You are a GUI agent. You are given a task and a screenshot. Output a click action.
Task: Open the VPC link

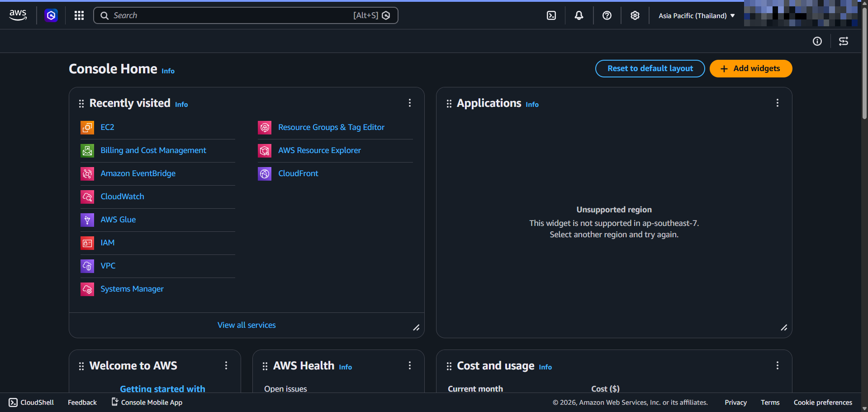tap(108, 266)
